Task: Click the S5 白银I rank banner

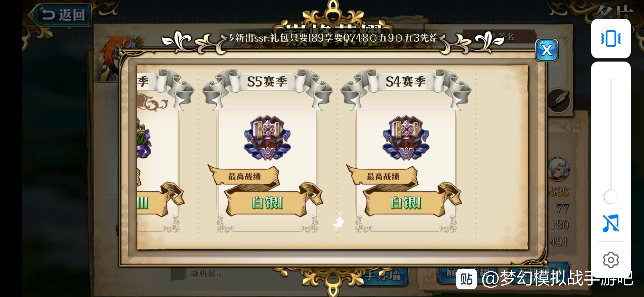Action: coord(267,203)
